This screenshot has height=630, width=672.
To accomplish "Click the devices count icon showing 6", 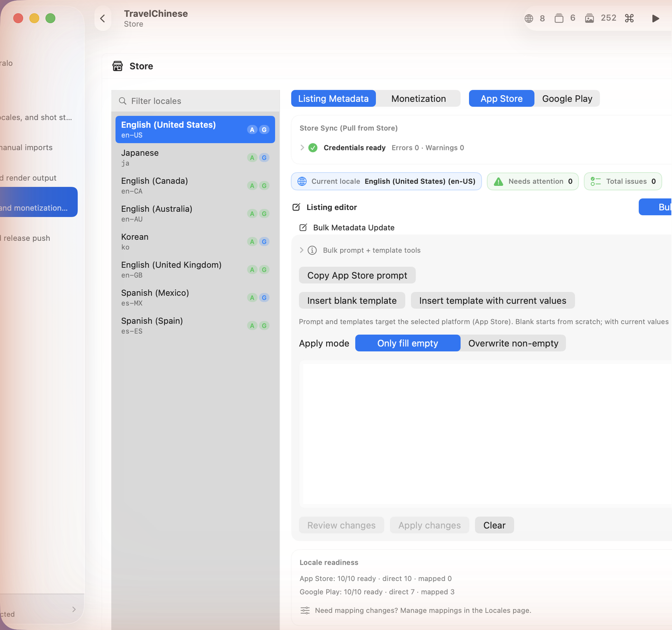I will (x=559, y=18).
